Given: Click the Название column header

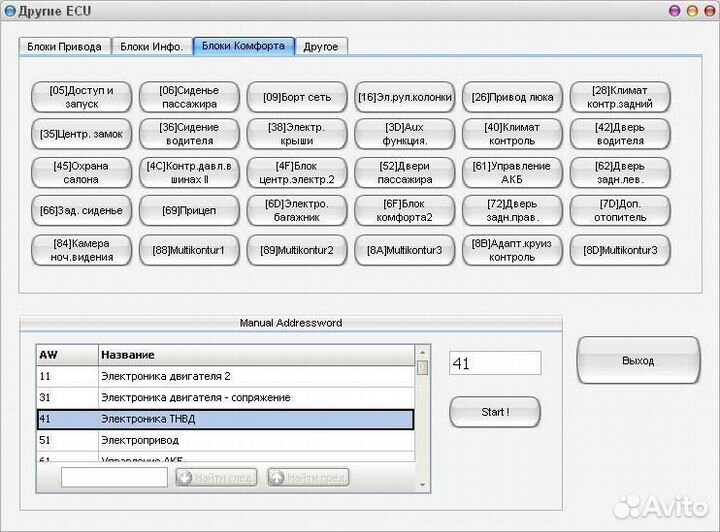Looking at the screenshot, I should point(255,355).
